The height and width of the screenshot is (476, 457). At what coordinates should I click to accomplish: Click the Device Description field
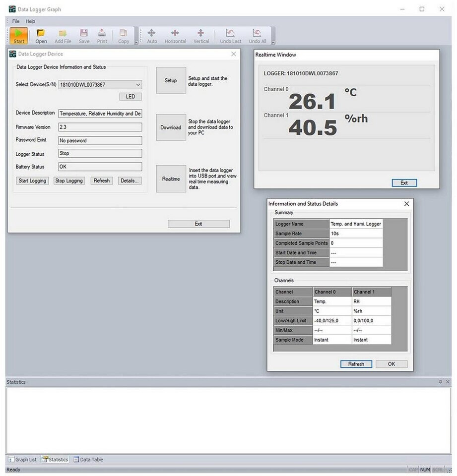[x=100, y=114]
